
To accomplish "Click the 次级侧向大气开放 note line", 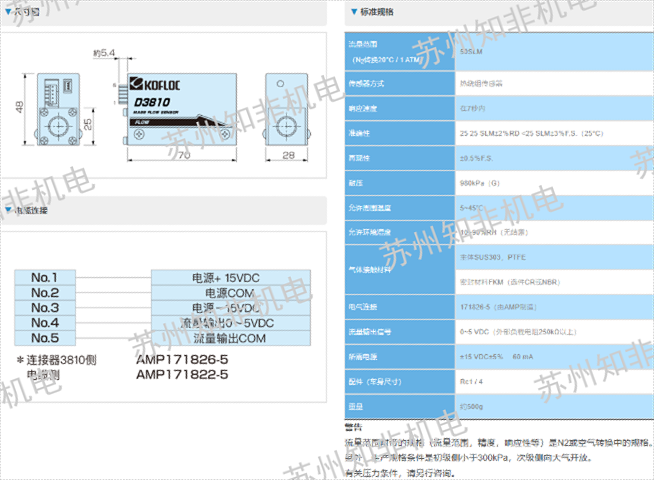I will click(554, 457).
